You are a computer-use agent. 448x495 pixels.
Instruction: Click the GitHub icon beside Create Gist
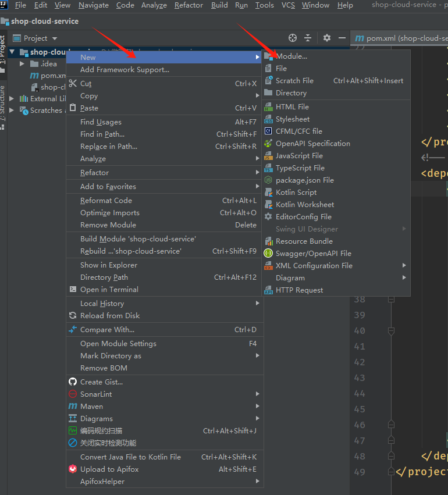tap(73, 382)
